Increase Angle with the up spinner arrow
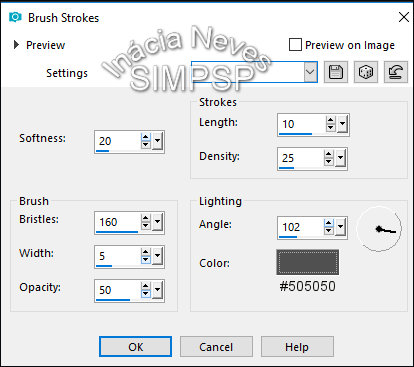 click(x=329, y=223)
